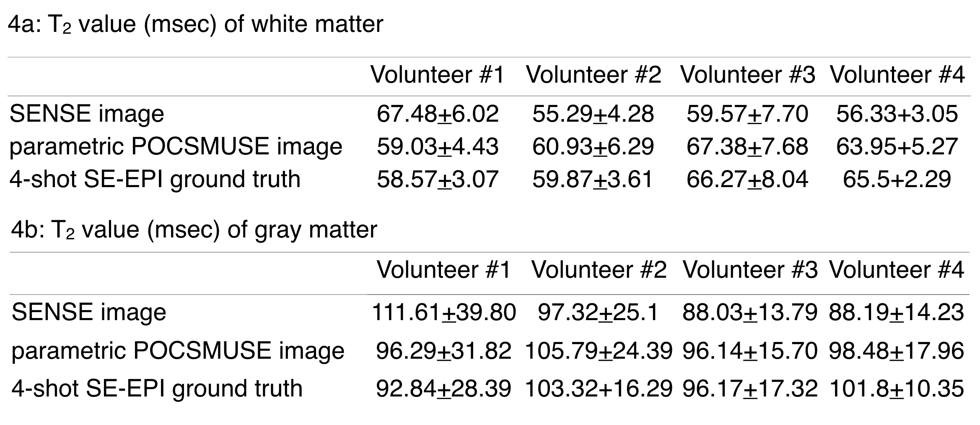Screen dimensions: 980x425
Task: Select SENSE image row label in white matter table
Action: 87,114
